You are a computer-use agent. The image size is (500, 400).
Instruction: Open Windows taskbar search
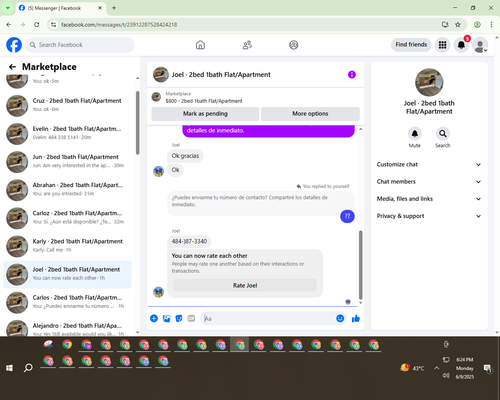(x=28, y=368)
